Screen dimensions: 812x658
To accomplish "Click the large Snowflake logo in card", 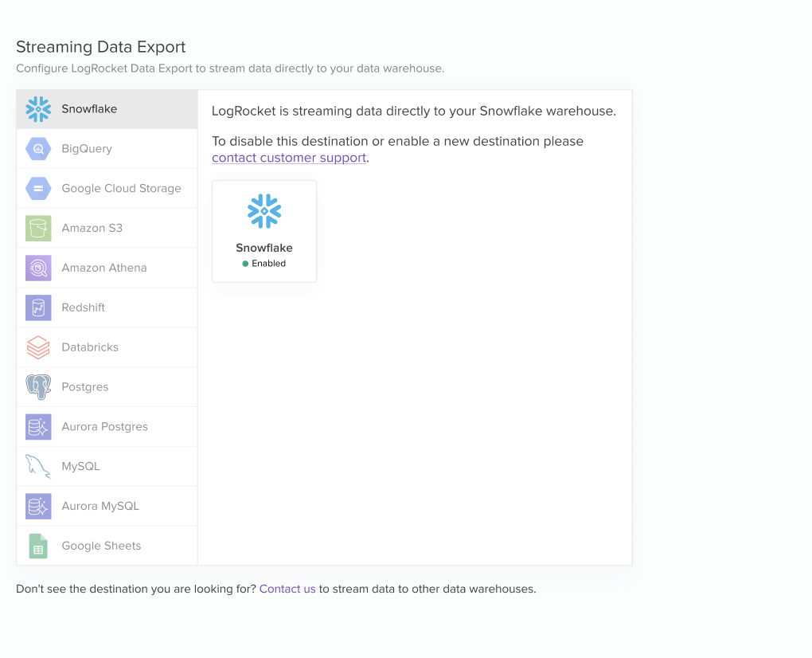I will point(264,211).
